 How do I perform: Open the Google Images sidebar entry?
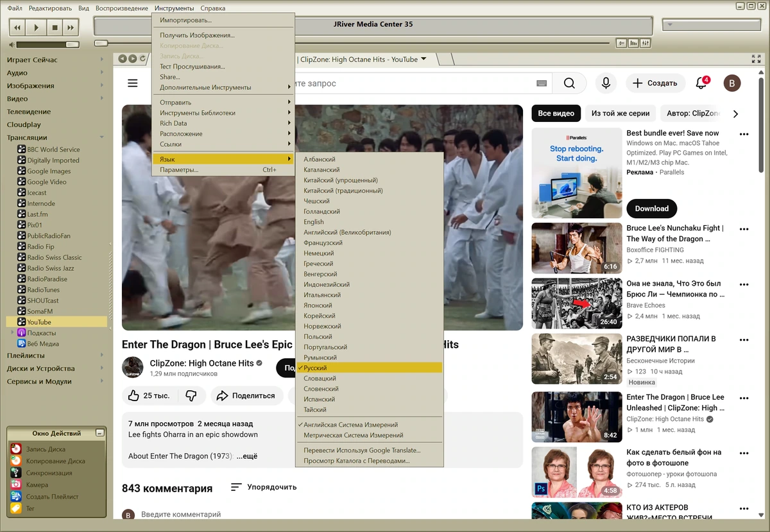click(x=49, y=171)
